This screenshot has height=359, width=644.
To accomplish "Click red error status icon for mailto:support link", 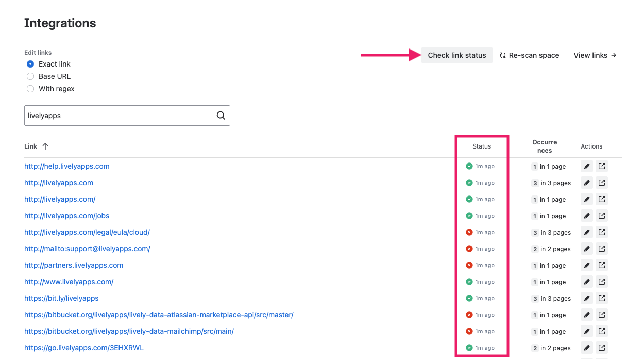I will 469,249.
